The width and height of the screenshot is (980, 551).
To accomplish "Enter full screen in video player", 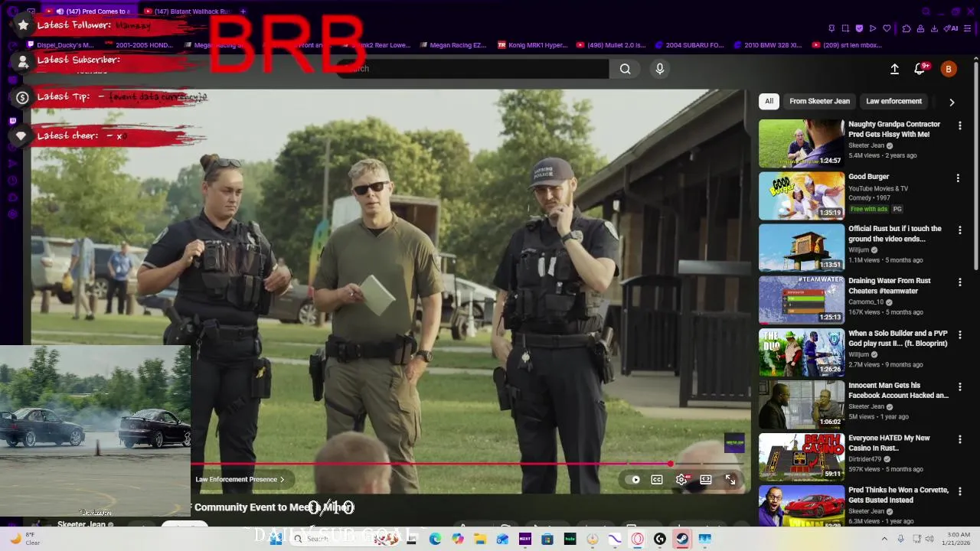I will tap(730, 480).
